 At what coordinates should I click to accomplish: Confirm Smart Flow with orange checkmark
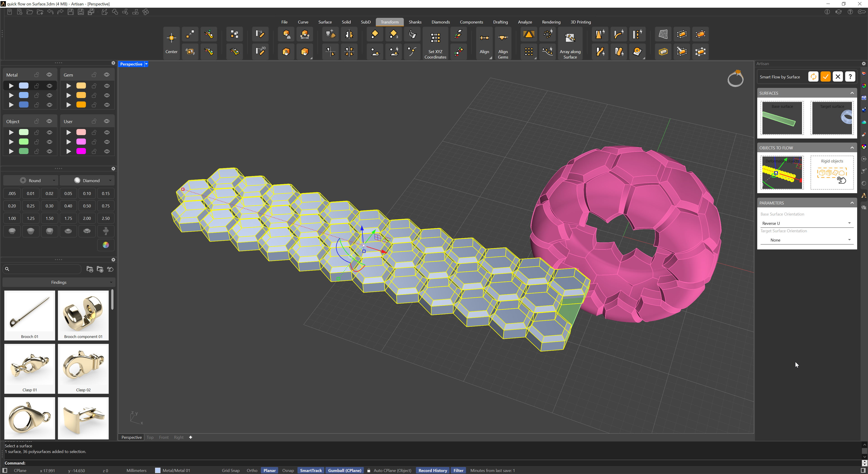click(x=826, y=77)
